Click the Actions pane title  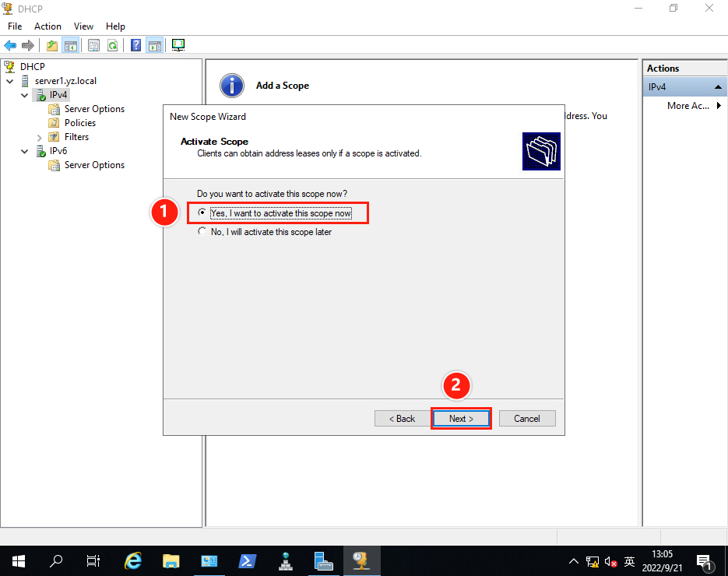coord(663,68)
